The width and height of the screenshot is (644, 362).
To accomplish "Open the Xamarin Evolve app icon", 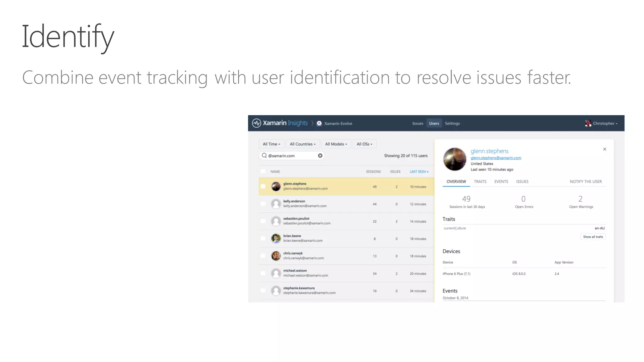I will point(319,123).
